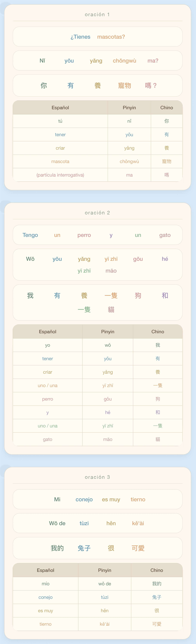Screen dimensions: 196x644
Task: Tap the large 寵物 word in oración 1
Action: pyautogui.click(x=124, y=86)
